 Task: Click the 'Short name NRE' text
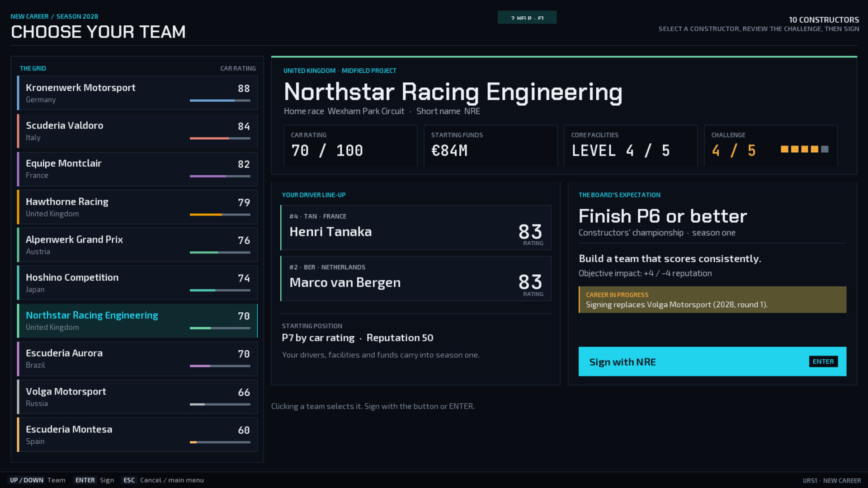pyautogui.click(x=448, y=111)
